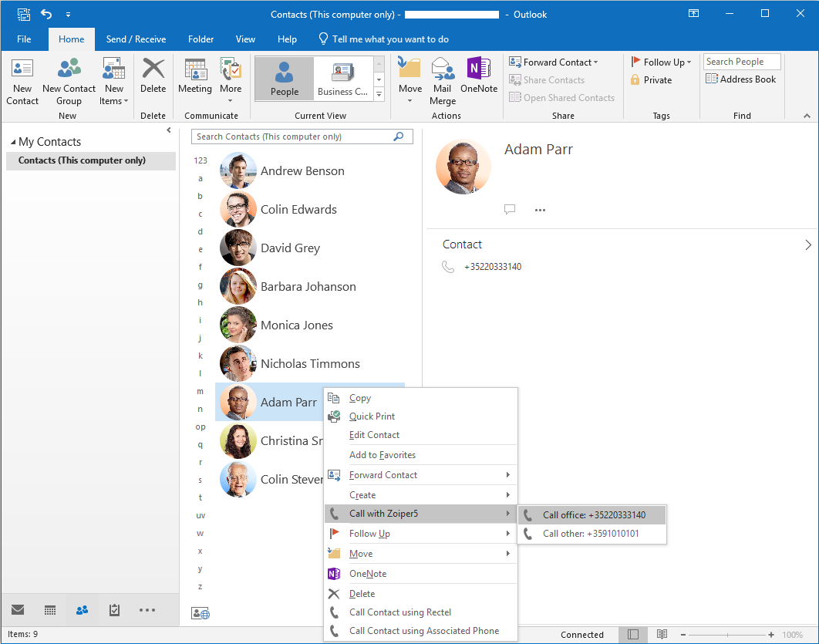Switch to Business Card view
Screen dimensions: 819x644
[342, 79]
